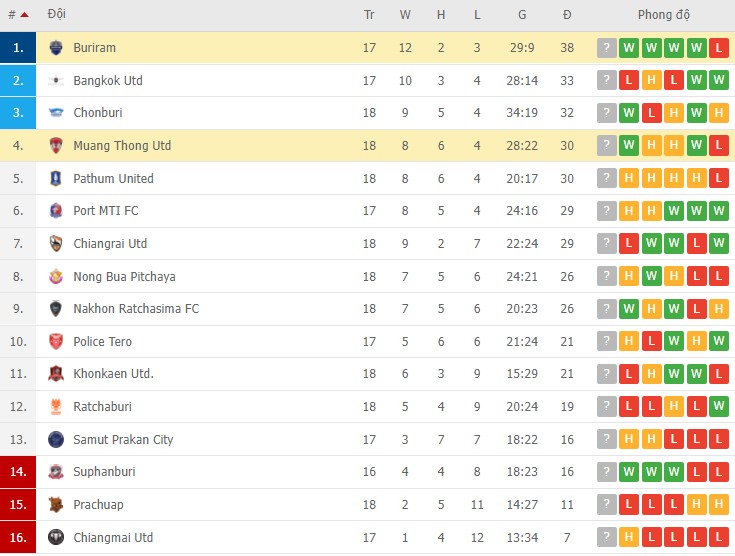Click the Phong độ column header
The height and width of the screenshot is (556, 735).
point(664,15)
